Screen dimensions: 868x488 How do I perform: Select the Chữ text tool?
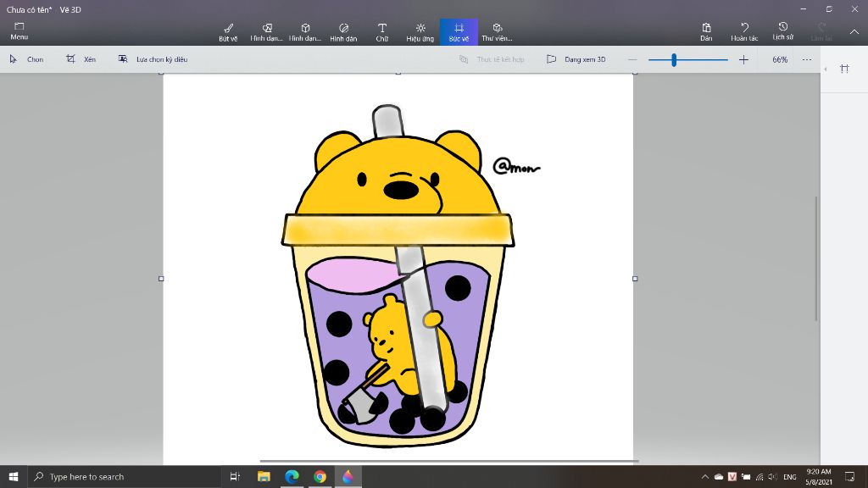pos(382,32)
